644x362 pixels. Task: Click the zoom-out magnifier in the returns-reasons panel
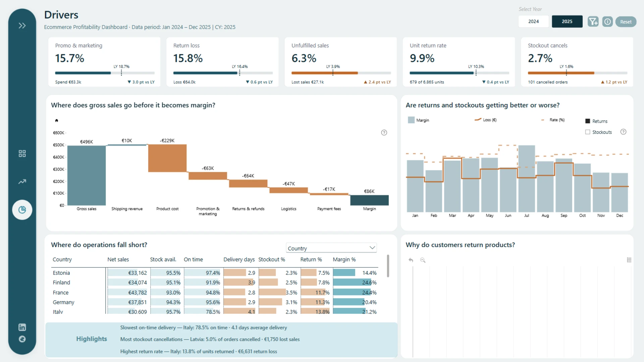(x=423, y=260)
